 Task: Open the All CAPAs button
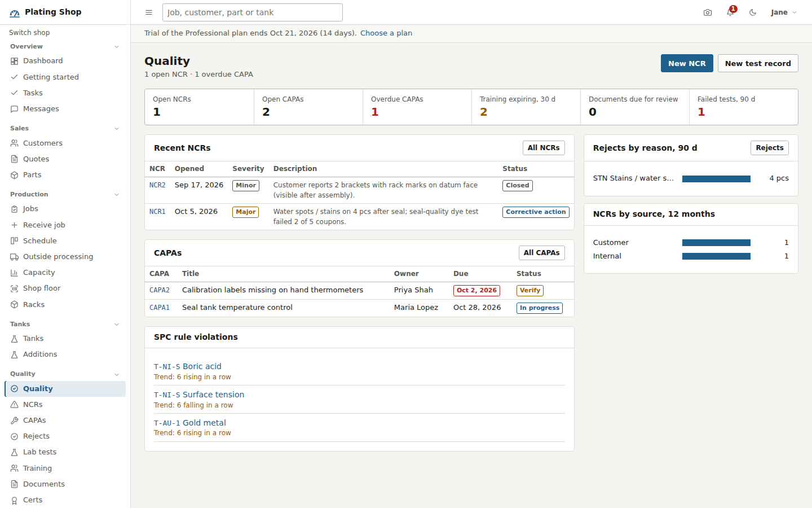tap(541, 253)
